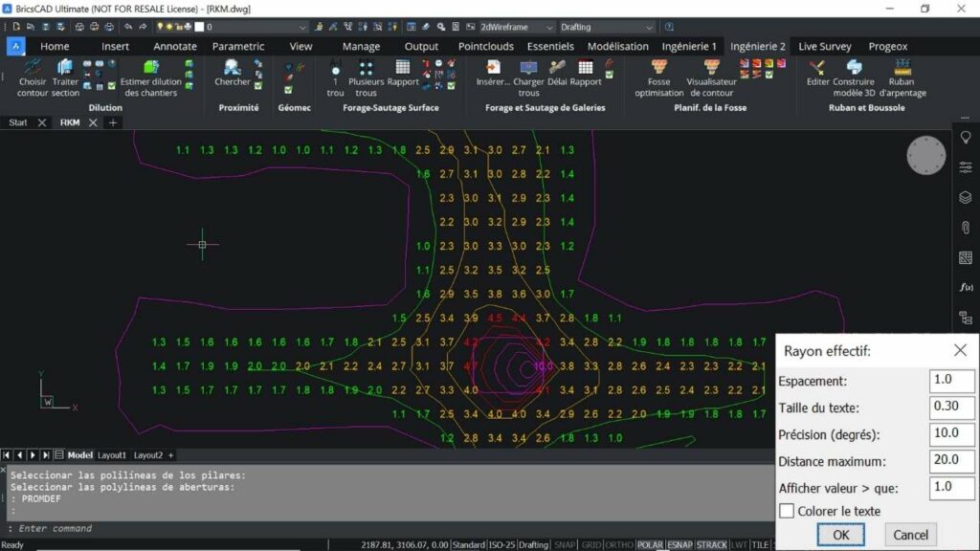Open the Attachments paperclip panel icon

[966, 228]
